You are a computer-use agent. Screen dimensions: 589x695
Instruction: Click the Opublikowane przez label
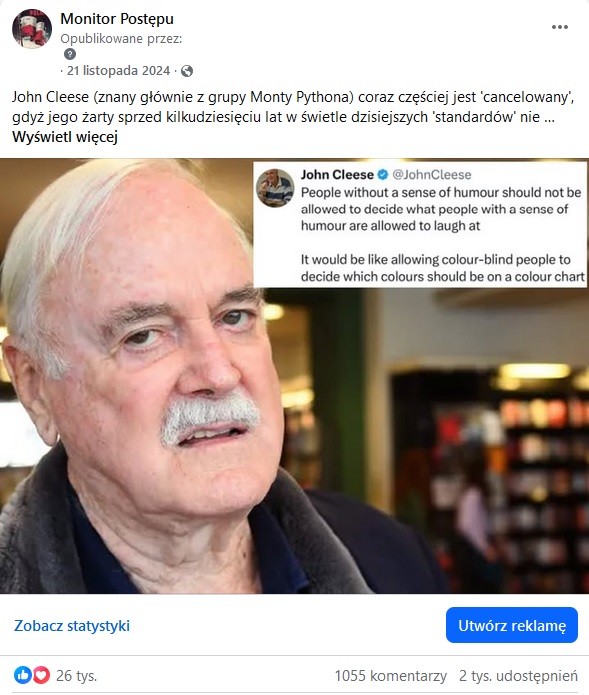pyautogui.click(x=121, y=39)
